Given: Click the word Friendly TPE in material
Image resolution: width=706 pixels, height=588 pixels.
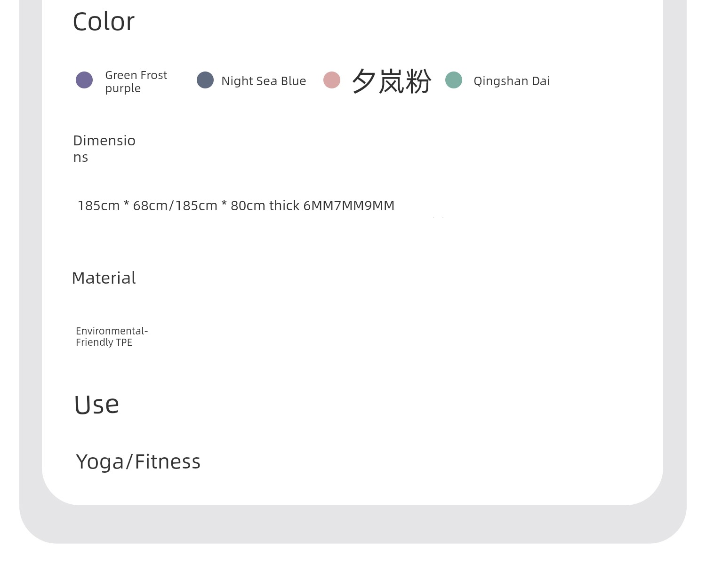Looking at the screenshot, I should [x=104, y=342].
